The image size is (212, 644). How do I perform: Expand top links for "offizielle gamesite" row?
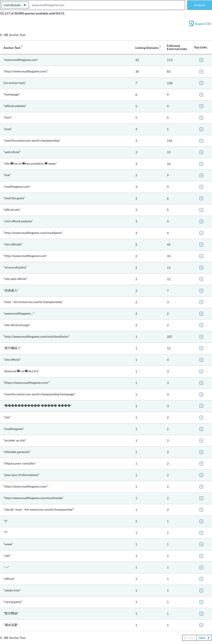tap(201, 452)
